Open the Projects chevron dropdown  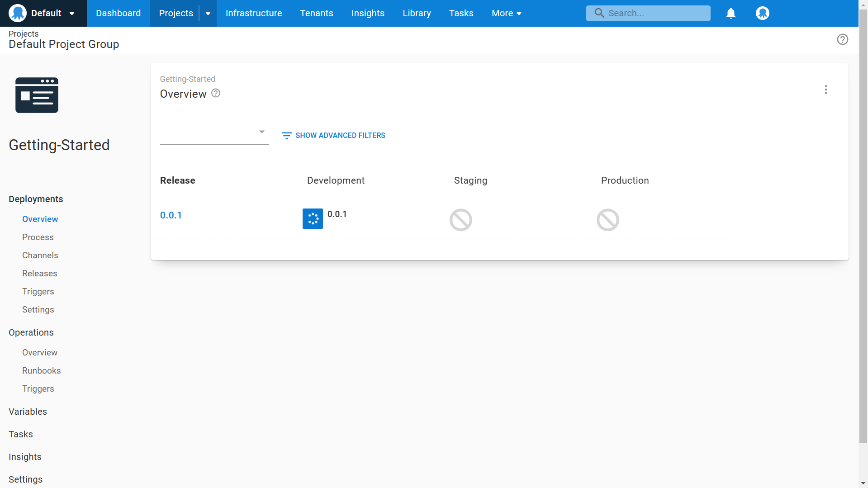[x=208, y=13]
